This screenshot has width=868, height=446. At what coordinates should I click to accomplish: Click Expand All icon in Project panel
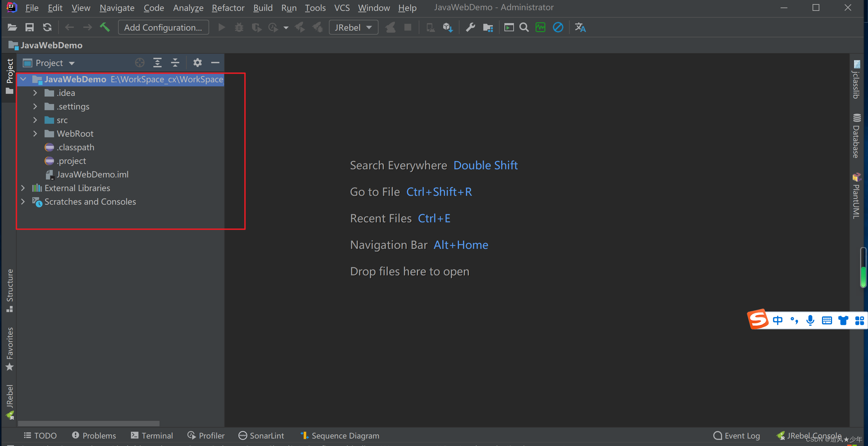coord(157,63)
